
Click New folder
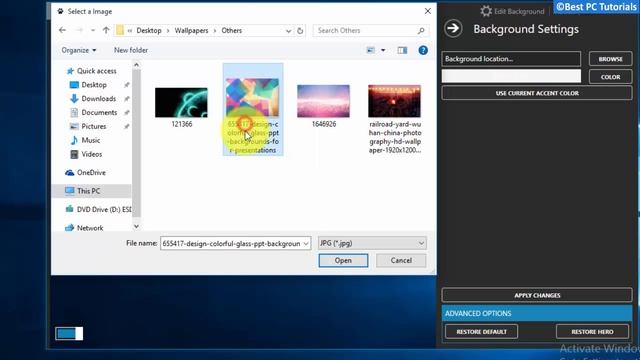[x=131, y=50]
